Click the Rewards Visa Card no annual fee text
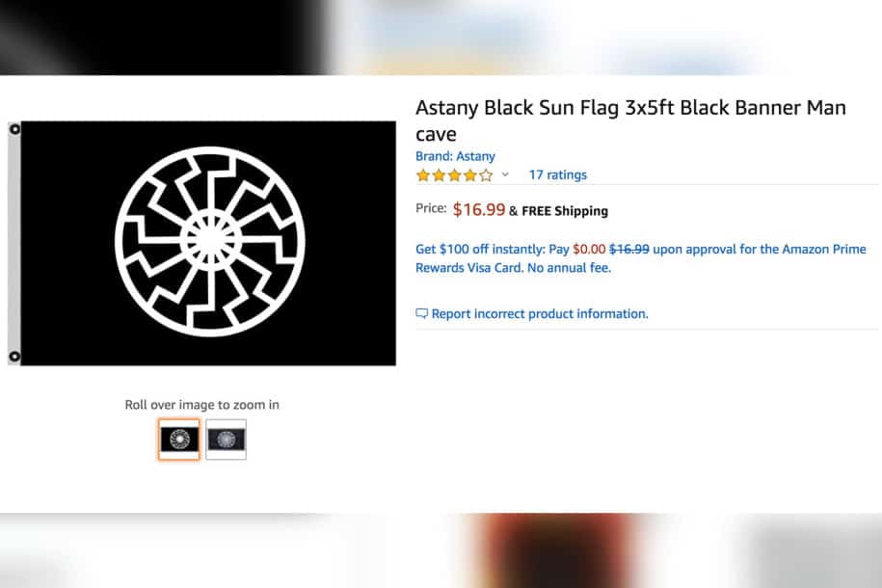The height and width of the screenshot is (588, 882). tap(513, 268)
